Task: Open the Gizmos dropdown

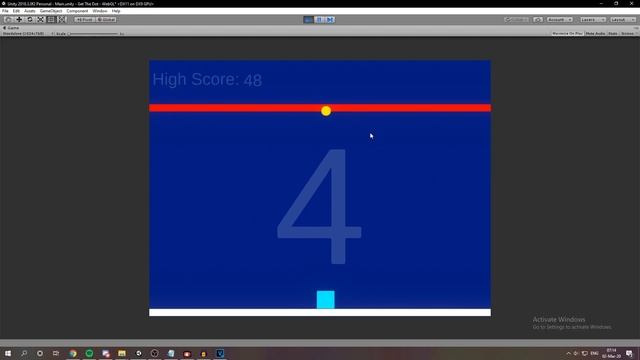Action: pos(628,33)
